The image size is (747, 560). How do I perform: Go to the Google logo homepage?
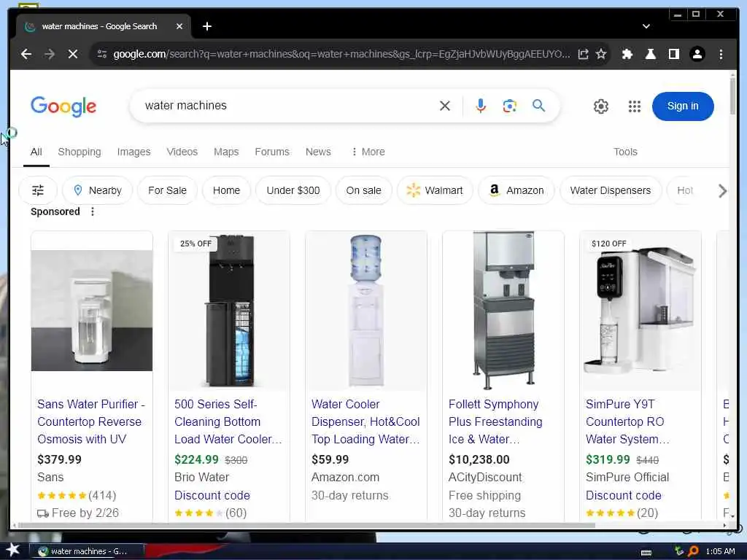coord(63,106)
